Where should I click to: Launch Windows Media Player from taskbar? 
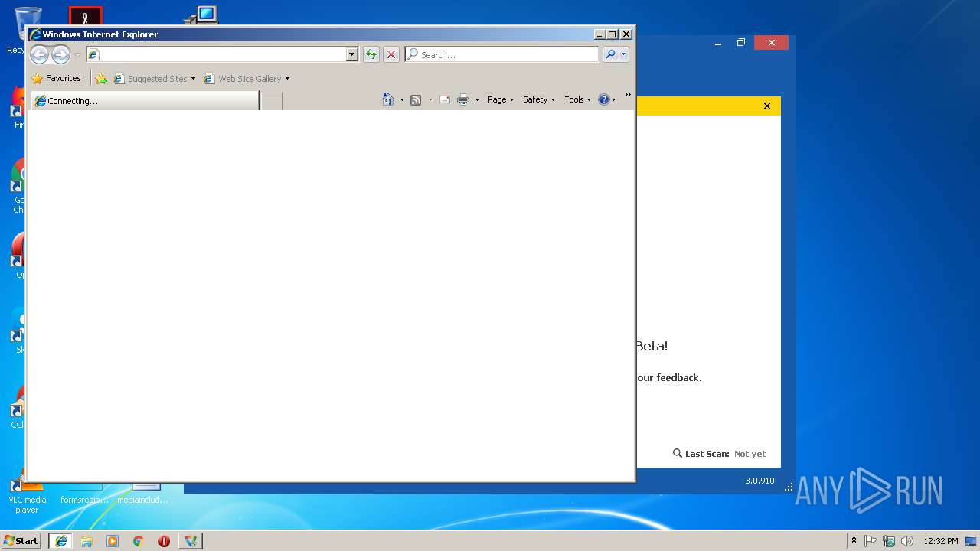coord(113,541)
